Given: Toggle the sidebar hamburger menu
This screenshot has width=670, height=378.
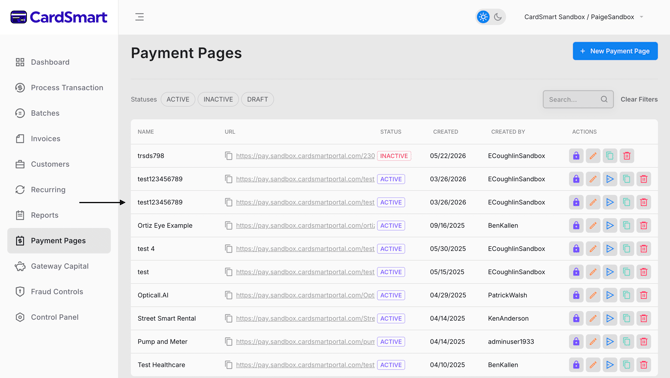Looking at the screenshot, I should coord(139,17).
